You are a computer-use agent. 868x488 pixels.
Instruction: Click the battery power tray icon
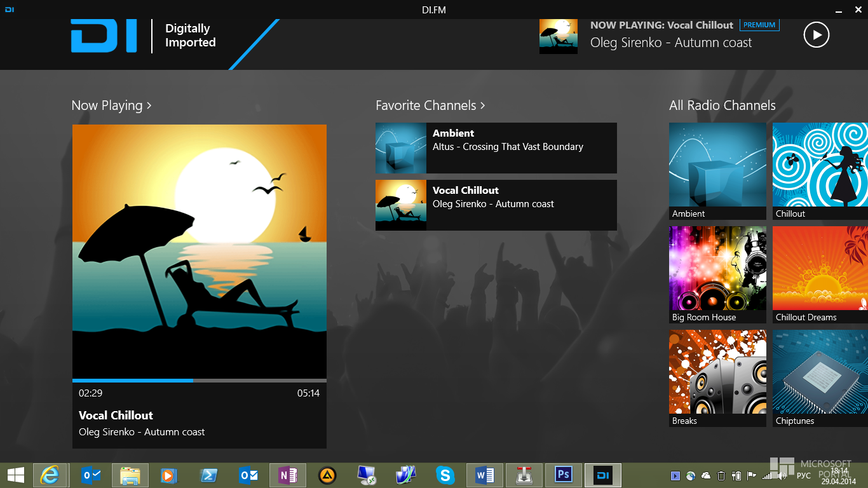pyautogui.click(x=736, y=475)
